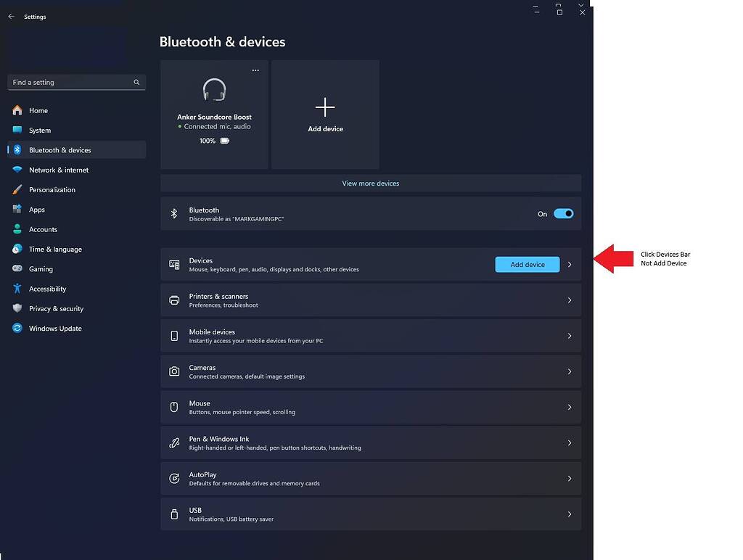
Task: Click the battery icon beside 100%
Action: pos(225,141)
